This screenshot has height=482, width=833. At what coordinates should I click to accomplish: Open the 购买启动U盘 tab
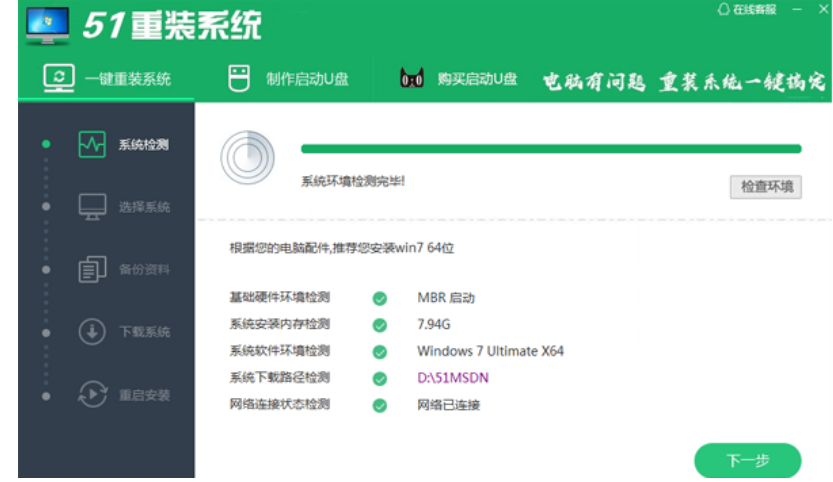coord(459,79)
